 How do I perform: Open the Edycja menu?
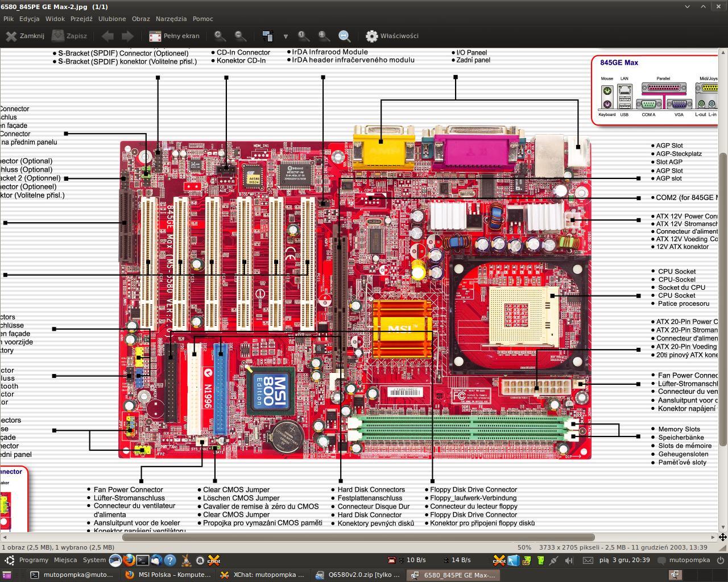[29, 19]
